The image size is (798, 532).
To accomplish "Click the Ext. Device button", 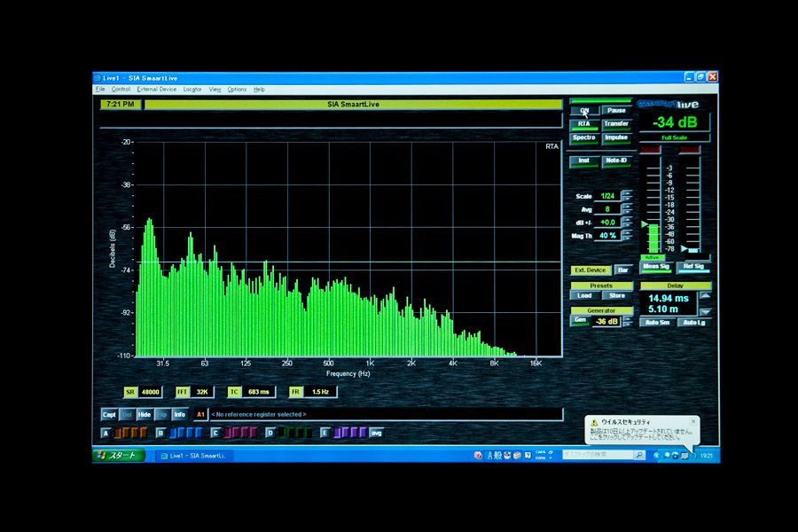I will pos(591,270).
